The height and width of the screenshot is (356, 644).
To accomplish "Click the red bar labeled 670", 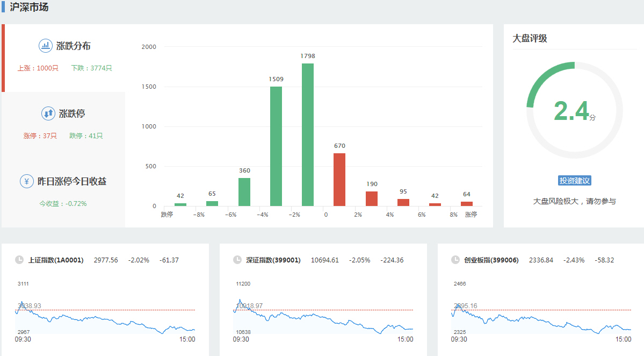I will coord(339,180).
